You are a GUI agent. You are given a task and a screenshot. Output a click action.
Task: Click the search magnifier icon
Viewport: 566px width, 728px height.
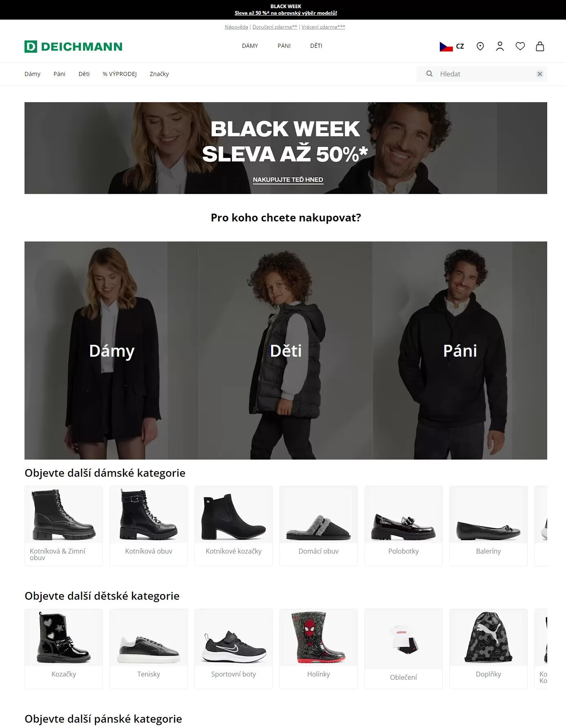click(429, 74)
